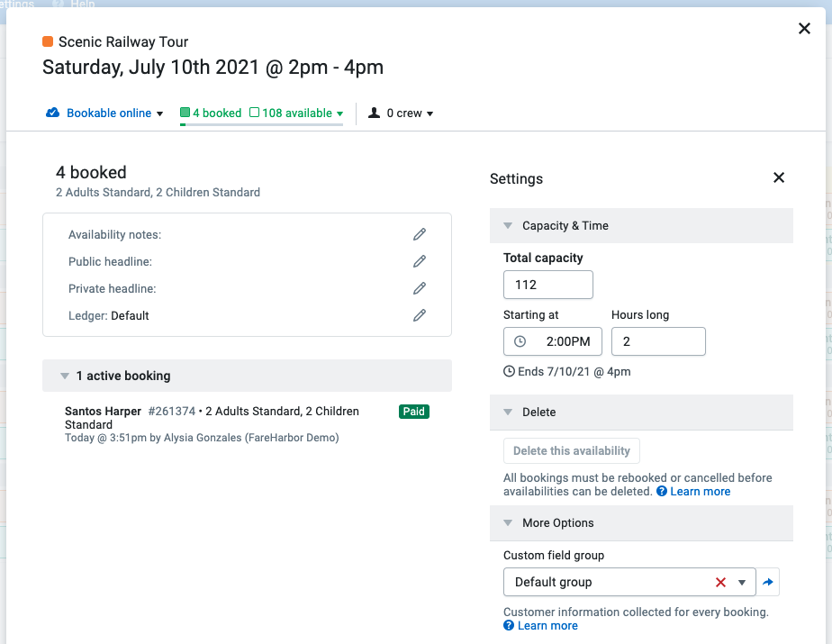Click the Scenic Railway Tour title
The width and height of the screenshot is (832, 644).
coord(123,42)
